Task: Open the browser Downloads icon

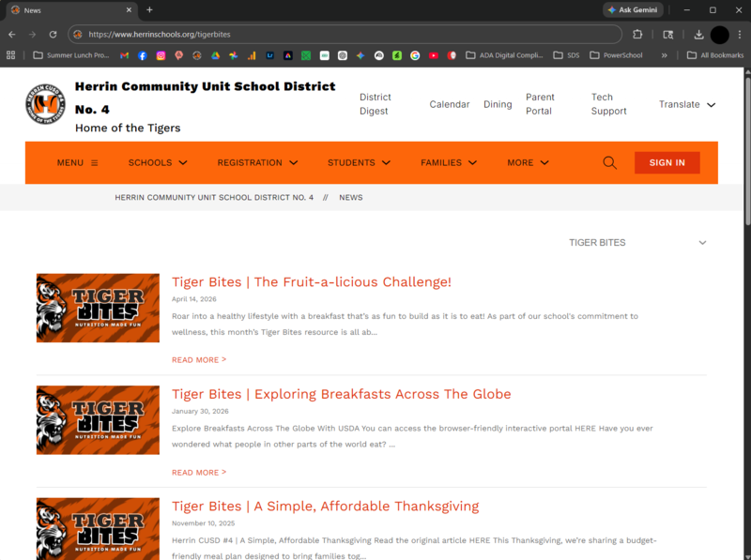Action: coord(698,33)
